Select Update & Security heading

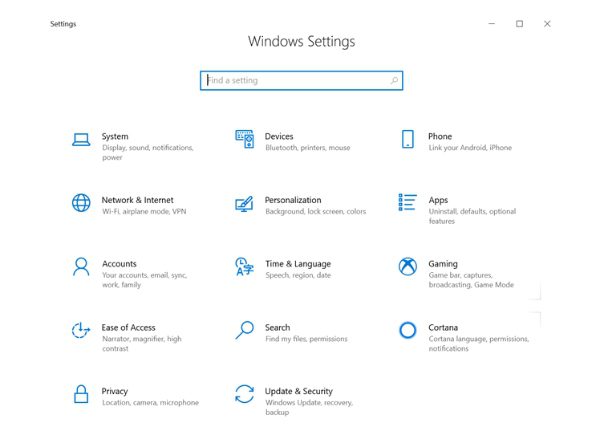point(298,391)
